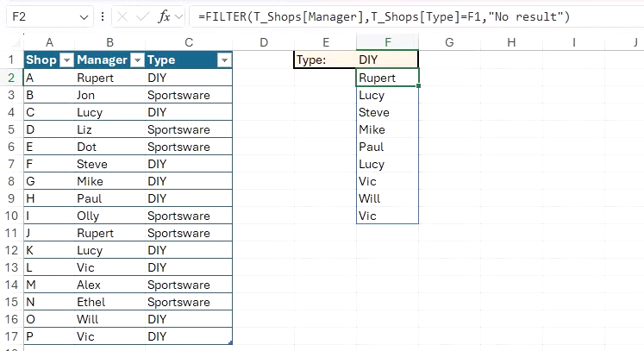This screenshot has height=351, width=644.
Task: Click the Enter checkmark in formula bar
Action: pos(142,17)
